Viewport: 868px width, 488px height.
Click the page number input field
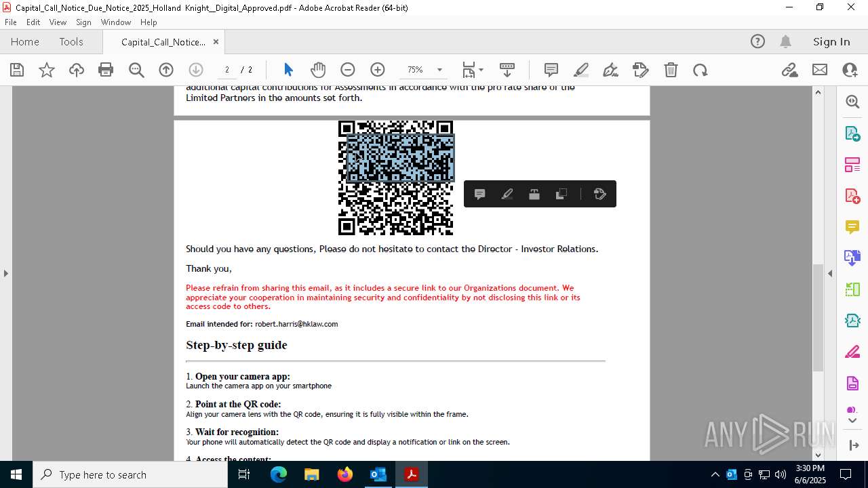(x=227, y=70)
